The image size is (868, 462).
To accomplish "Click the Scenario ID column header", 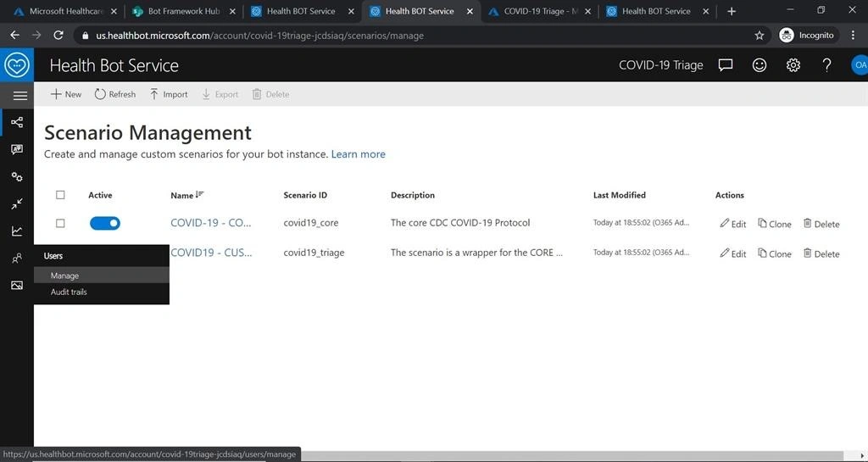I will coord(305,195).
